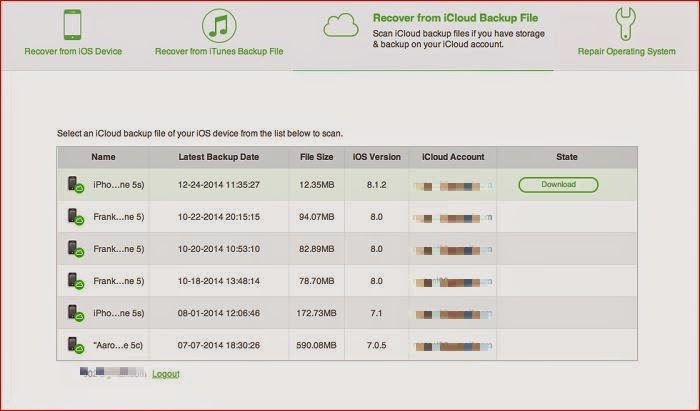Click device icon in 10-20-2014 backup row

click(75, 249)
